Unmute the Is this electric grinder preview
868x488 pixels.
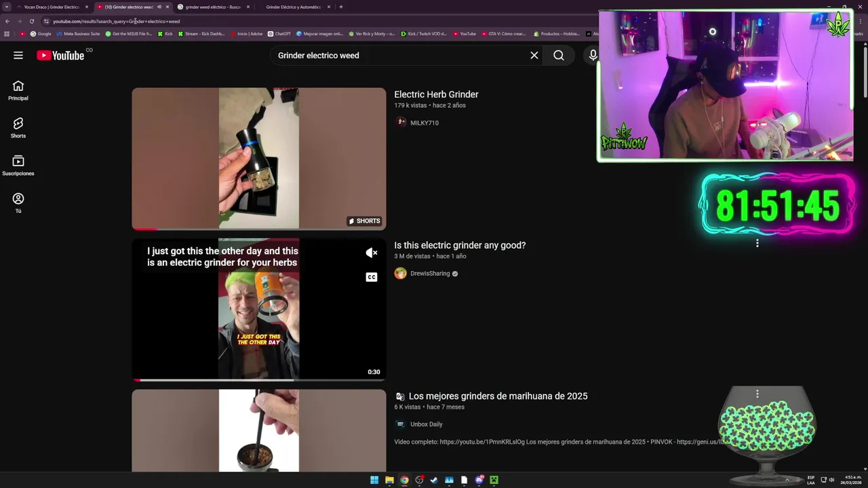pyautogui.click(x=372, y=253)
